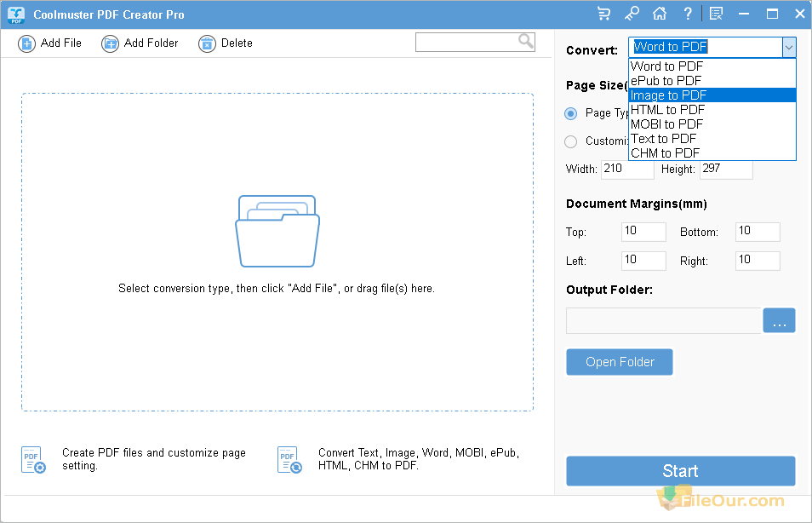
Task: Collapse the Convert dropdown arrow
Action: point(789,47)
